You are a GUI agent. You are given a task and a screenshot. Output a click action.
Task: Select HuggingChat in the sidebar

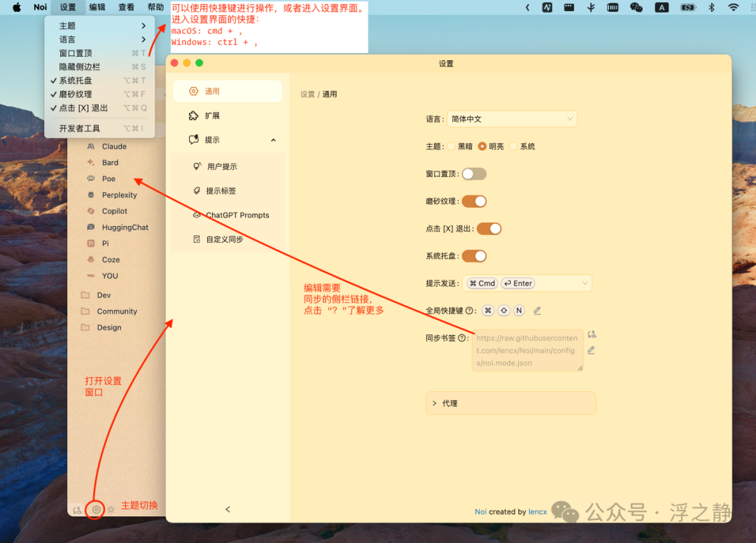click(125, 227)
